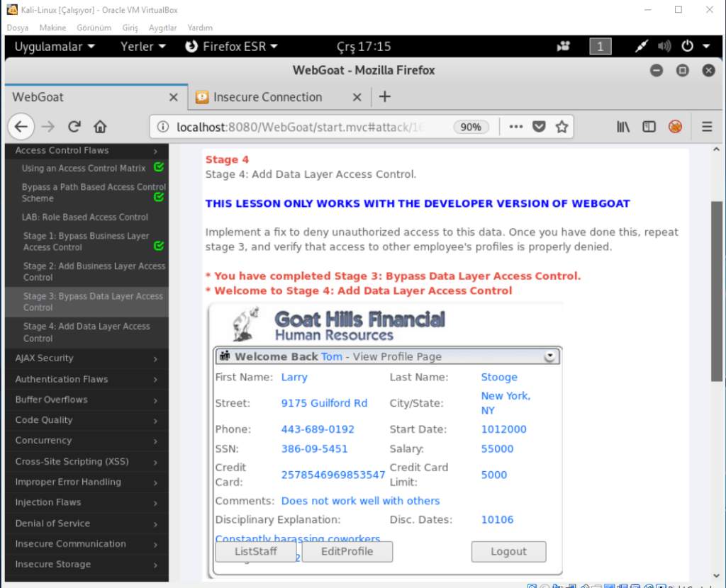
Task: Reload the current WebGoat page
Action: [x=74, y=127]
